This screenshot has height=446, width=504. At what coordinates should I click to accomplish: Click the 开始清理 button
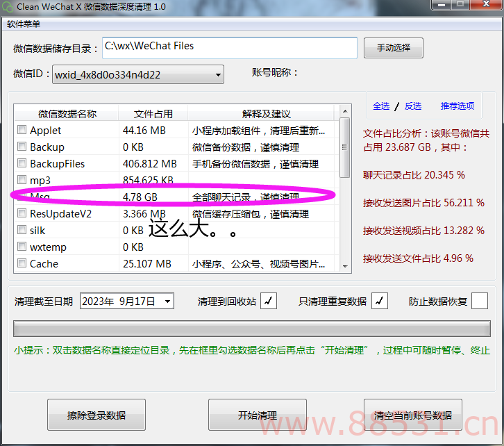tap(257, 415)
